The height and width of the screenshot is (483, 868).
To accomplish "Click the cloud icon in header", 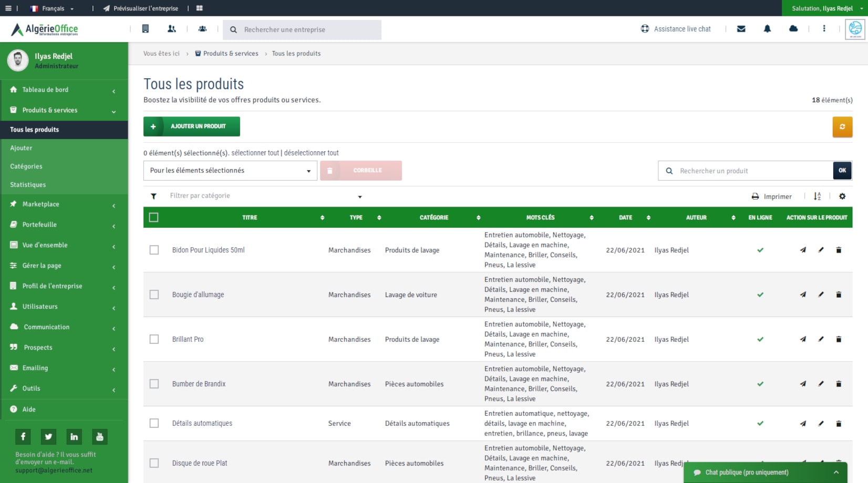I will (x=793, y=29).
